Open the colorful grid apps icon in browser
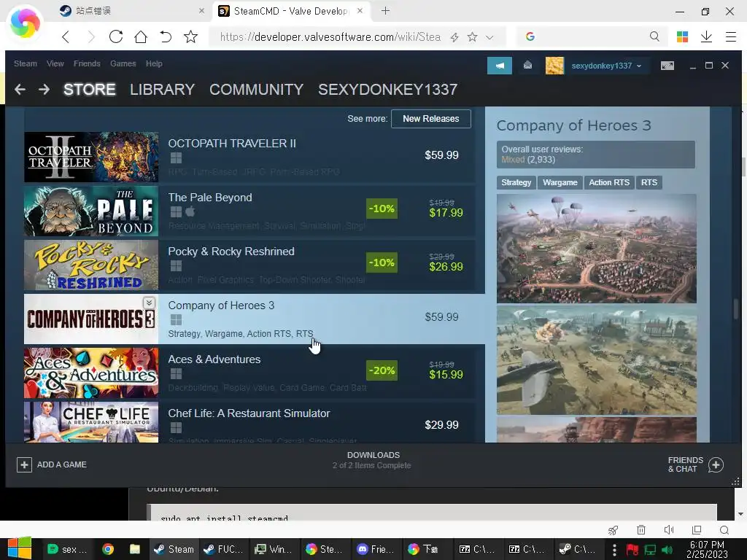Screen dimensions: 747x560 tap(682, 36)
